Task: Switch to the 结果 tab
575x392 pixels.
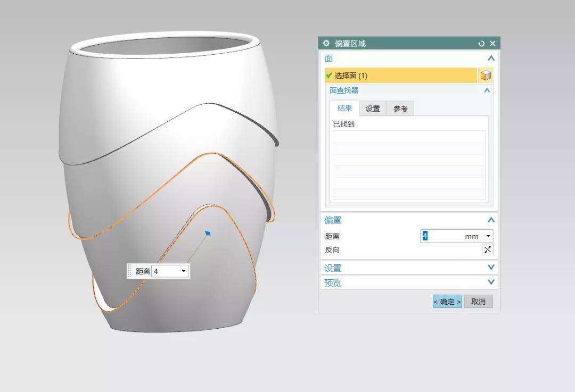Action: pyautogui.click(x=344, y=109)
